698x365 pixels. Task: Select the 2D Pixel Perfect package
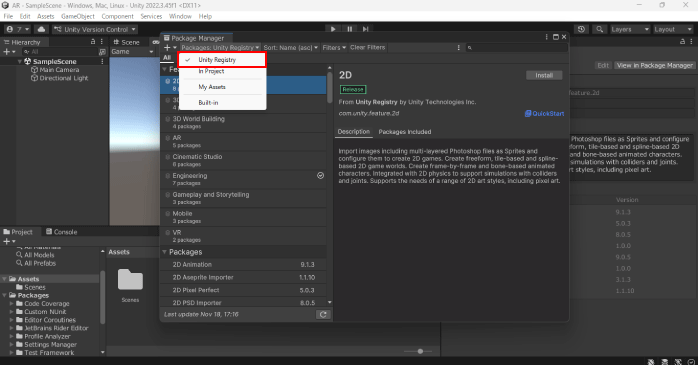243,290
